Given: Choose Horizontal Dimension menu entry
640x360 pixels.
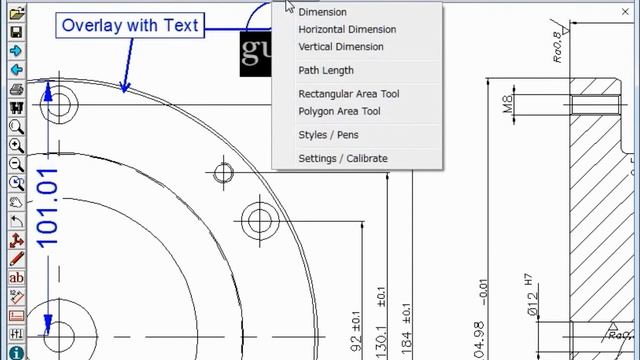Looking at the screenshot, I should click(x=347, y=29).
